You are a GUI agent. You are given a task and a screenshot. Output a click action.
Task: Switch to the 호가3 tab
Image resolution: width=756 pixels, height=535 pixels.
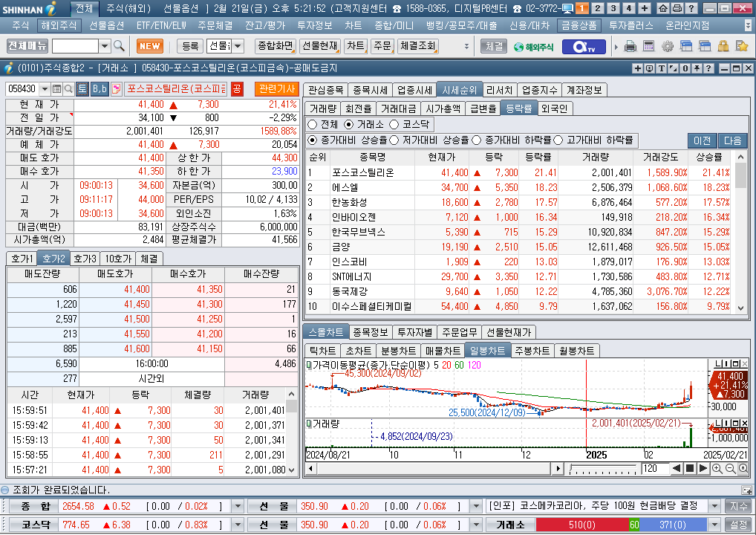85,259
